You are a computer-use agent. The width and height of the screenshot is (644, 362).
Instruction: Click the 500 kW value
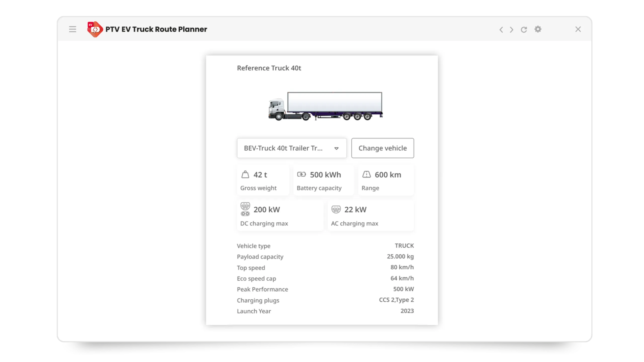click(x=404, y=289)
